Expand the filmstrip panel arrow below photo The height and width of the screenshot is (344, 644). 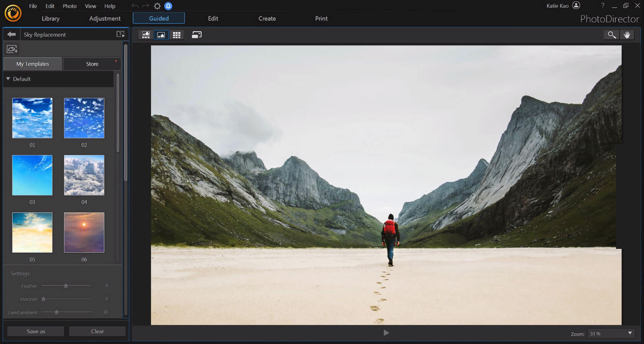386,332
